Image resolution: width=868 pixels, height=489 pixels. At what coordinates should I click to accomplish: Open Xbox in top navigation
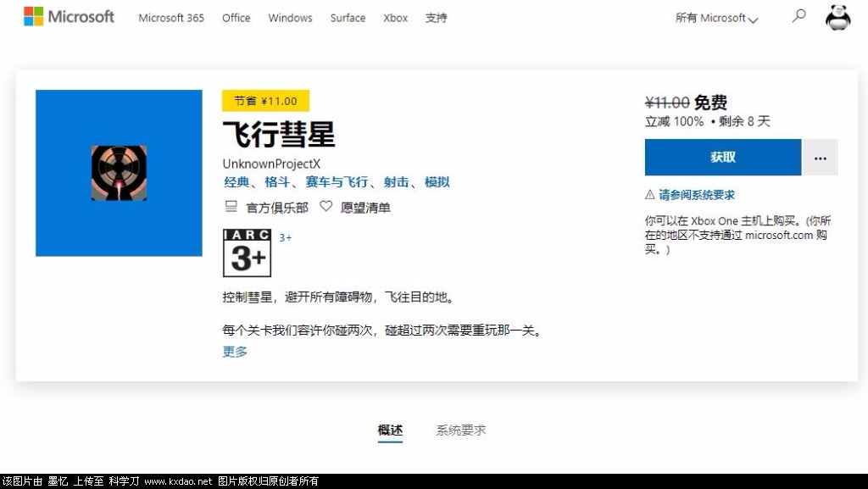coord(395,18)
